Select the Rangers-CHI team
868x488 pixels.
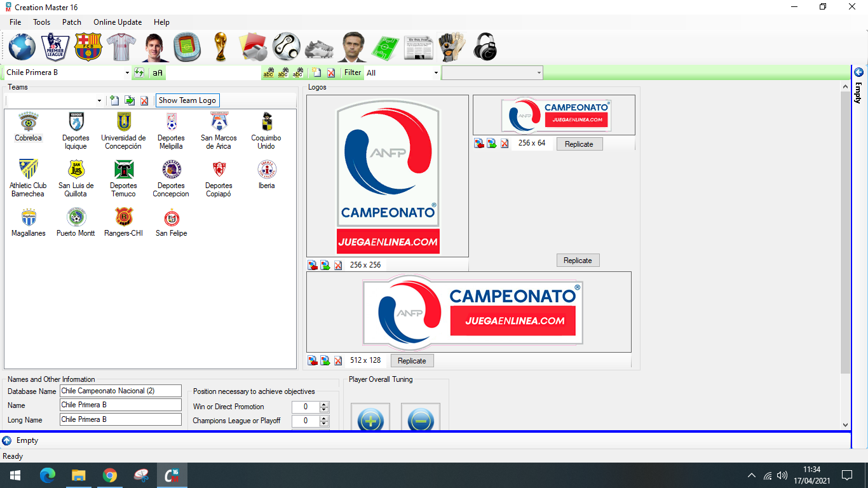(123, 222)
